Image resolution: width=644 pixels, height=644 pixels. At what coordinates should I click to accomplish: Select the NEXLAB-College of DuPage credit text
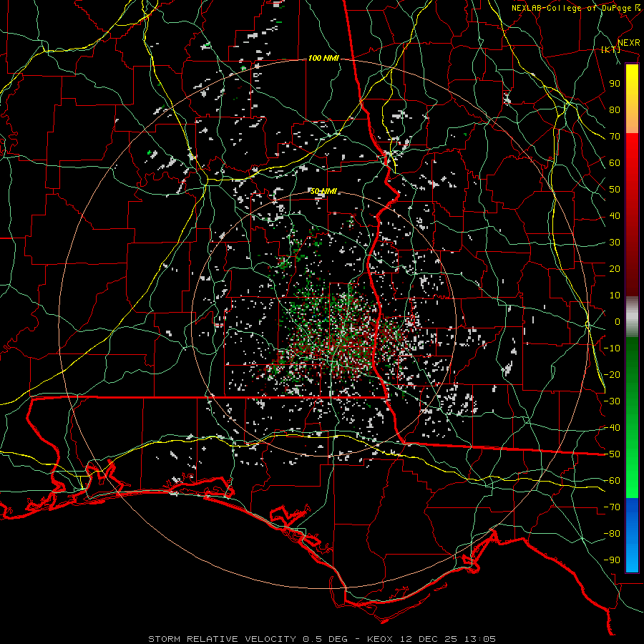572,8
